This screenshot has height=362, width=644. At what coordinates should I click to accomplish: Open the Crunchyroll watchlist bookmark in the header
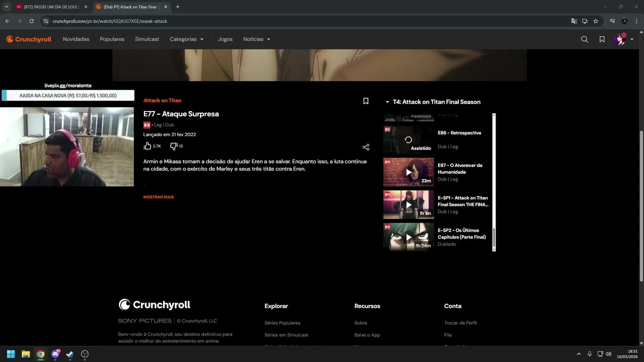coord(602,39)
